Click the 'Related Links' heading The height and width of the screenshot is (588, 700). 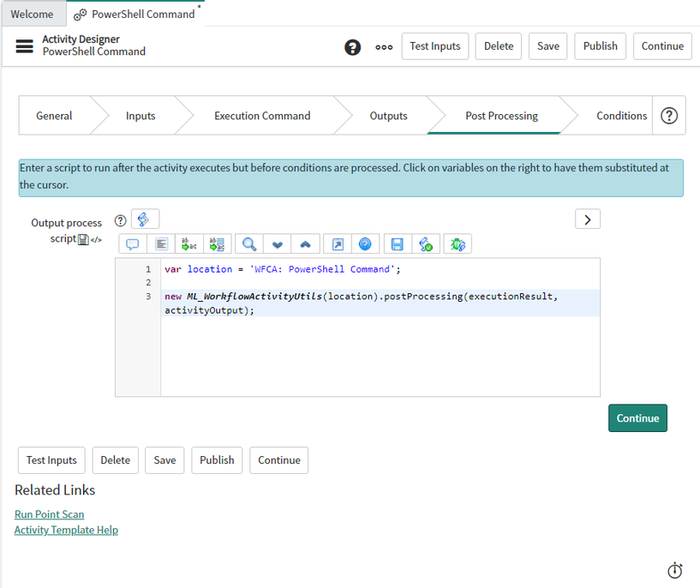tap(55, 490)
